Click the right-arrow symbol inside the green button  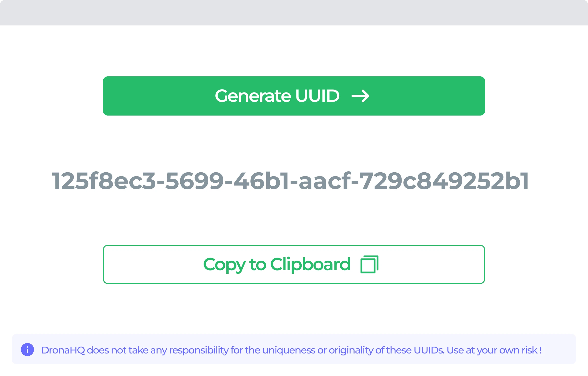tap(361, 96)
